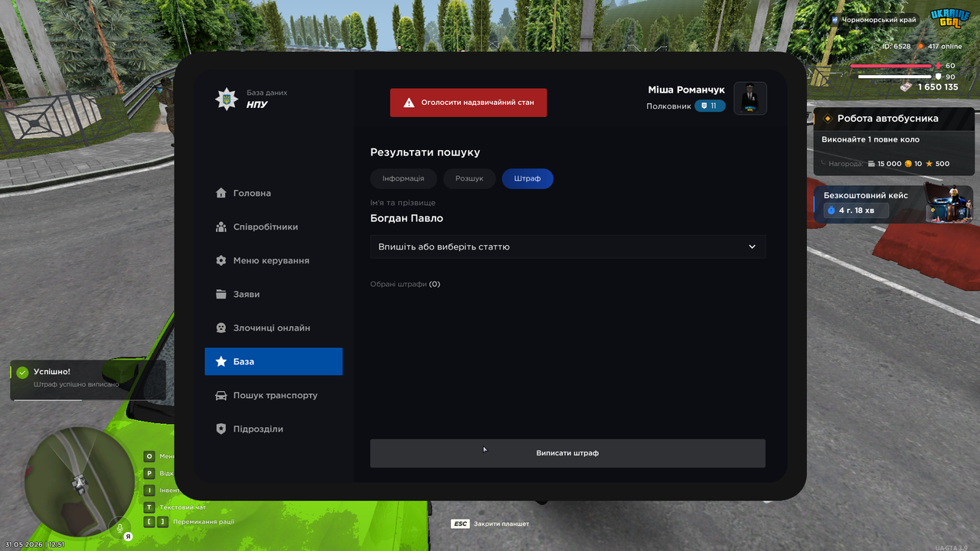Open Співробітники in the sidebar
Image resolution: width=980 pixels, height=551 pixels.
click(x=273, y=227)
